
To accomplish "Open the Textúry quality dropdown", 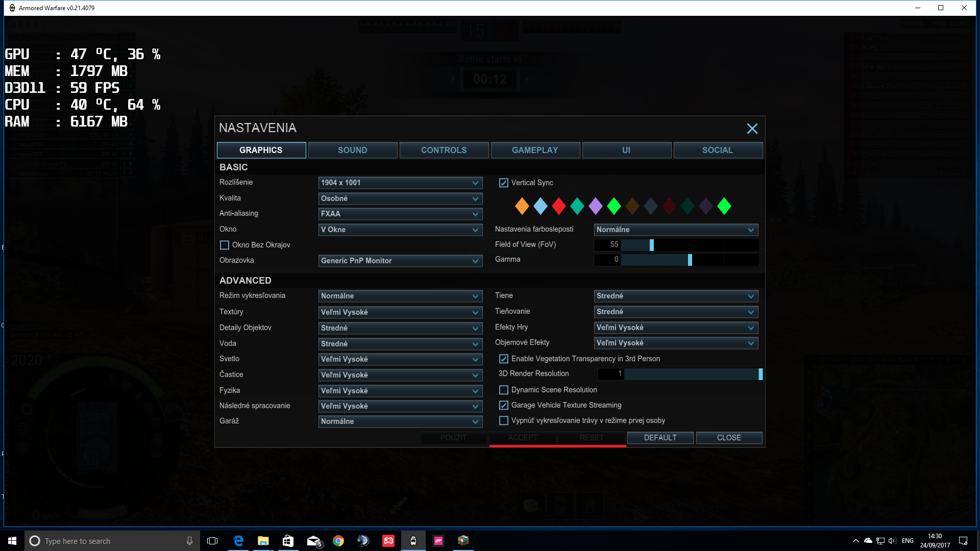I will pyautogui.click(x=400, y=312).
